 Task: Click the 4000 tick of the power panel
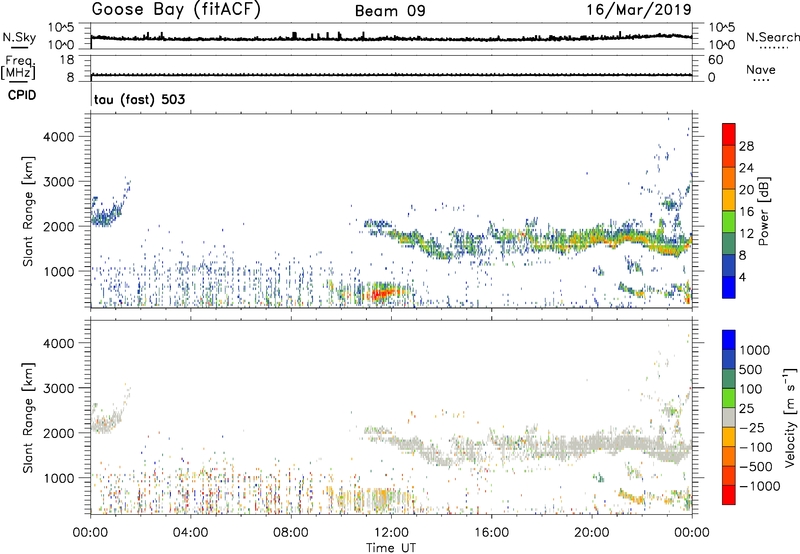(x=59, y=137)
